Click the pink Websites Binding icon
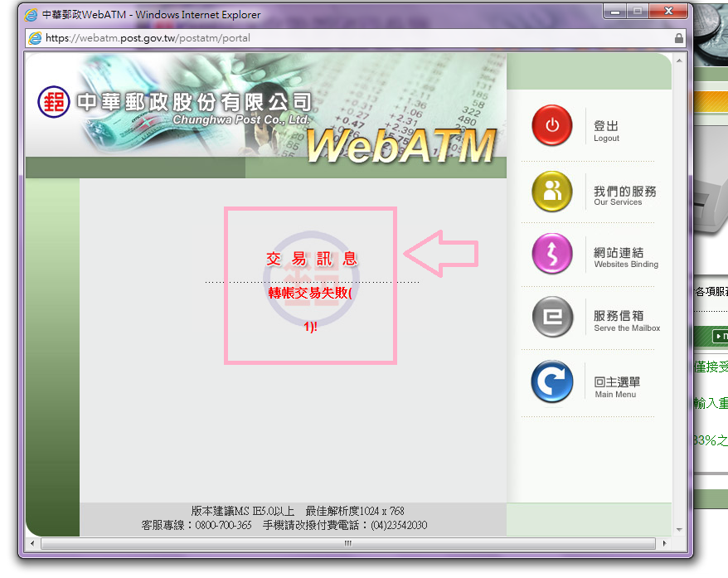This screenshot has height=578, width=728. pyautogui.click(x=552, y=253)
